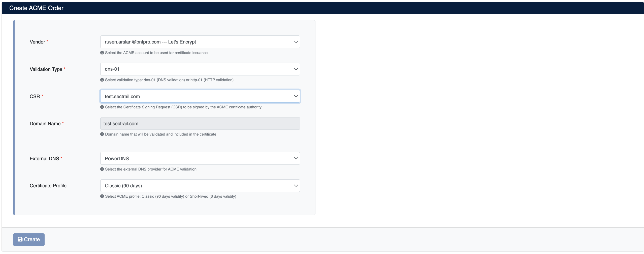
Task: Click the help text "Select the external DNS provider"
Action: (x=151, y=169)
